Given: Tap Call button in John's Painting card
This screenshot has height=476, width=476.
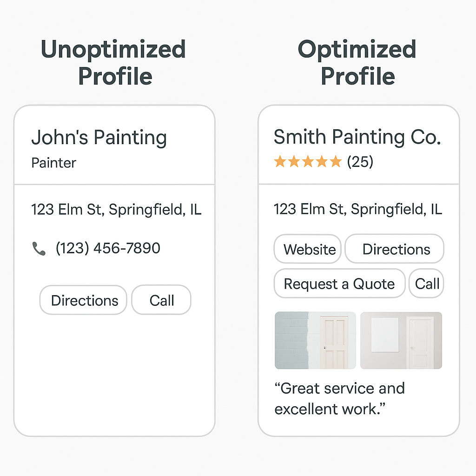Looking at the screenshot, I should click(x=161, y=300).
